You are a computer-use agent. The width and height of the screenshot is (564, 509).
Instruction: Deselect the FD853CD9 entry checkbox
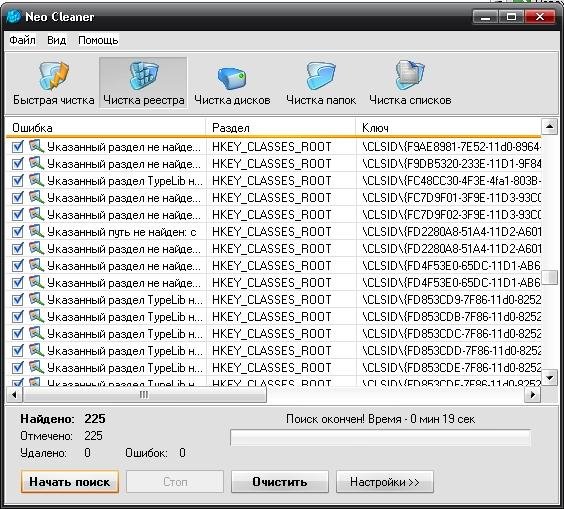tap(18, 300)
